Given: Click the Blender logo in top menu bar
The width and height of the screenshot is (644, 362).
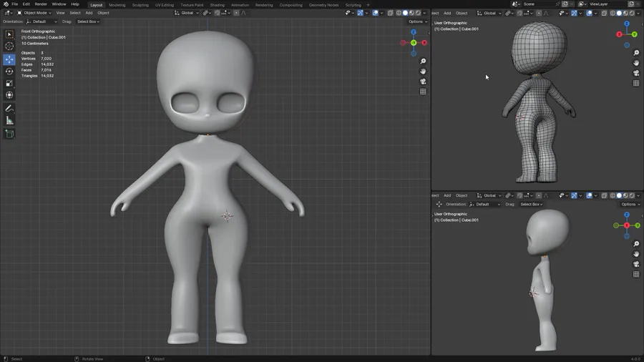Looking at the screenshot, I should coord(6,4).
